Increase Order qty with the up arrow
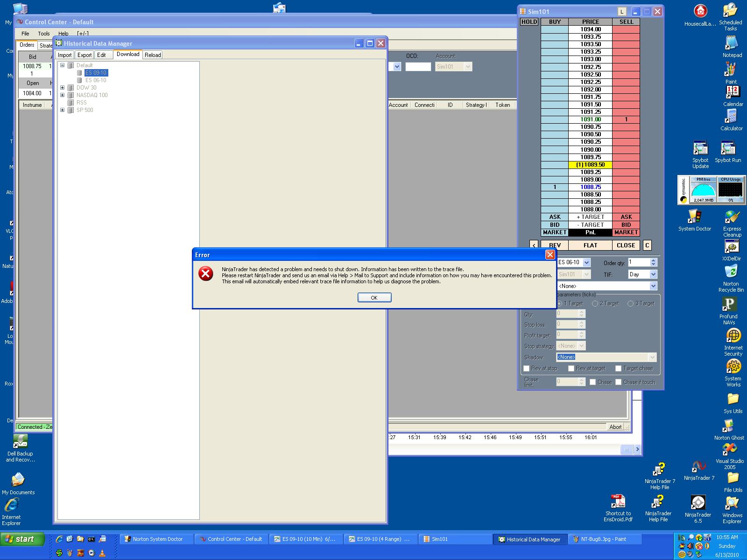The image size is (747, 560). click(x=653, y=260)
